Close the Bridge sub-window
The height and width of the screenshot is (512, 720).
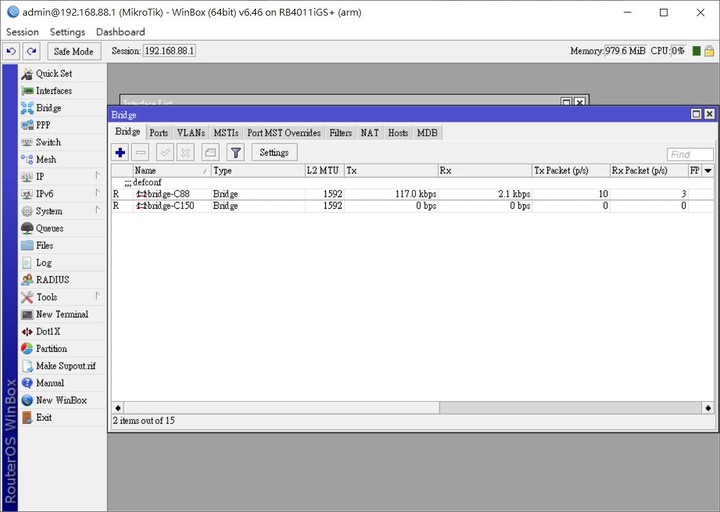(x=709, y=114)
